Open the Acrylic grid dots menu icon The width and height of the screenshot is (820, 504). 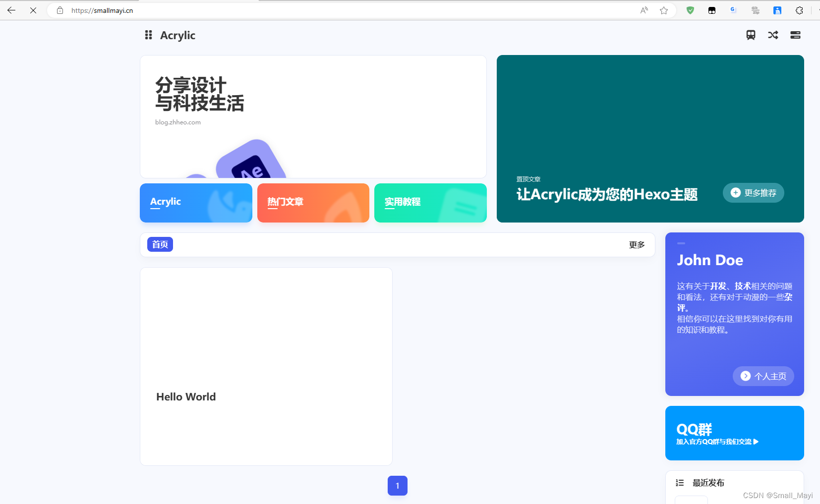pyautogui.click(x=148, y=35)
